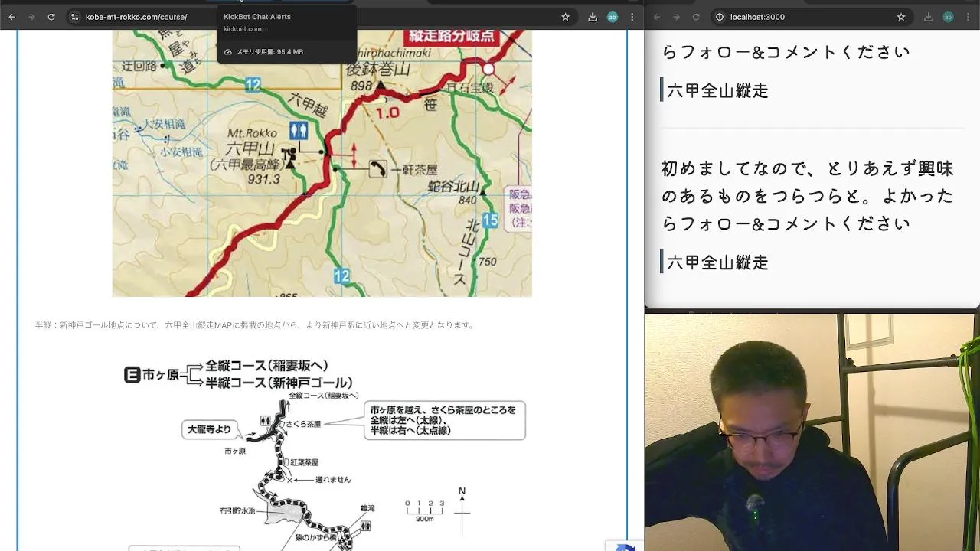Click the telephone icon near 一軒茶屋 on map
The height and width of the screenshot is (551, 980).
[377, 168]
